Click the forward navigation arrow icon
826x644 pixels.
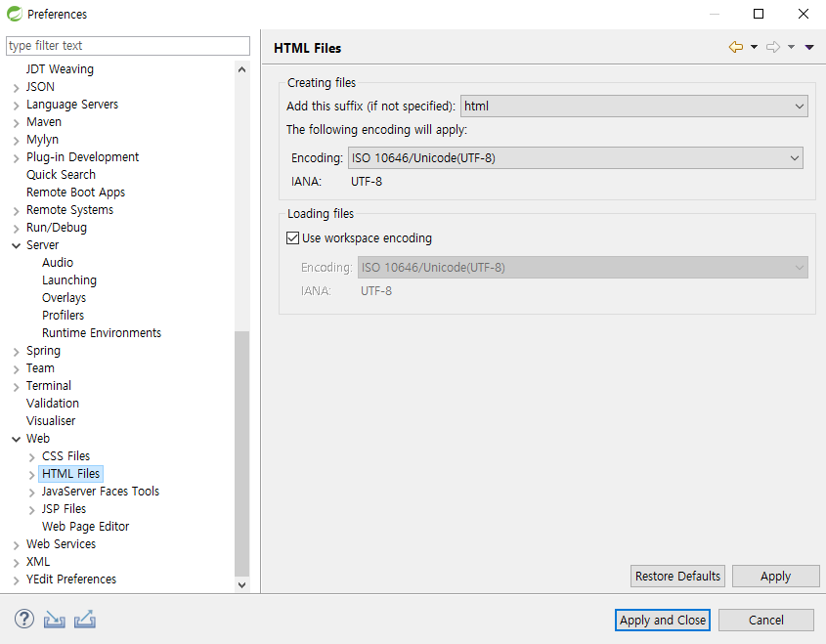(772, 47)
